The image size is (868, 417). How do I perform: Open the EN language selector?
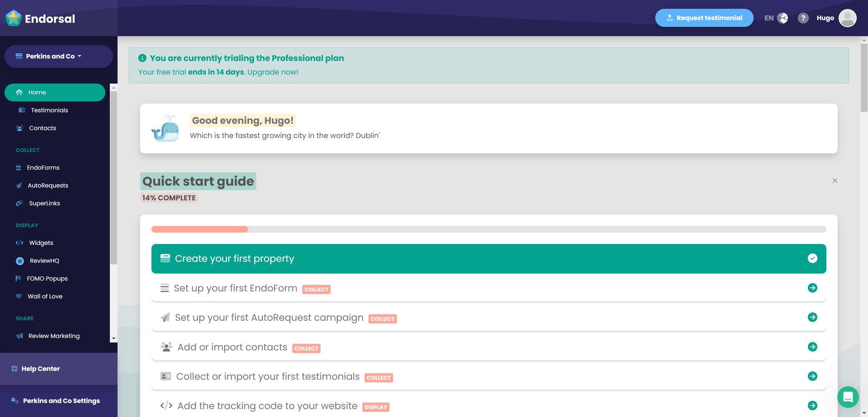click(776, 18)
